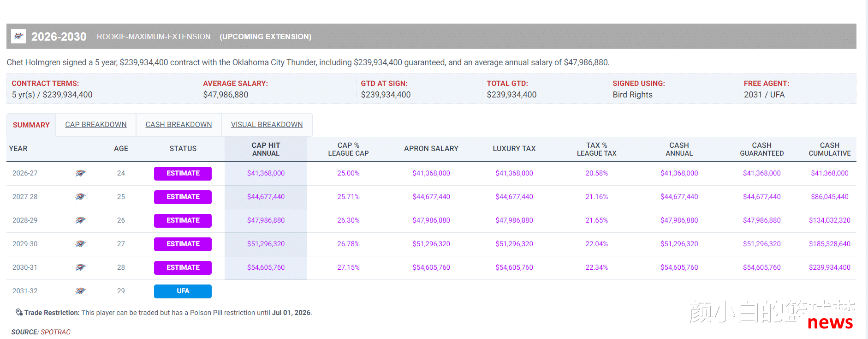Image resolution: width=868 pixels, height=339 pixels.
Task: Click the Cap Hit Annual column header
Action: point(266,149)
